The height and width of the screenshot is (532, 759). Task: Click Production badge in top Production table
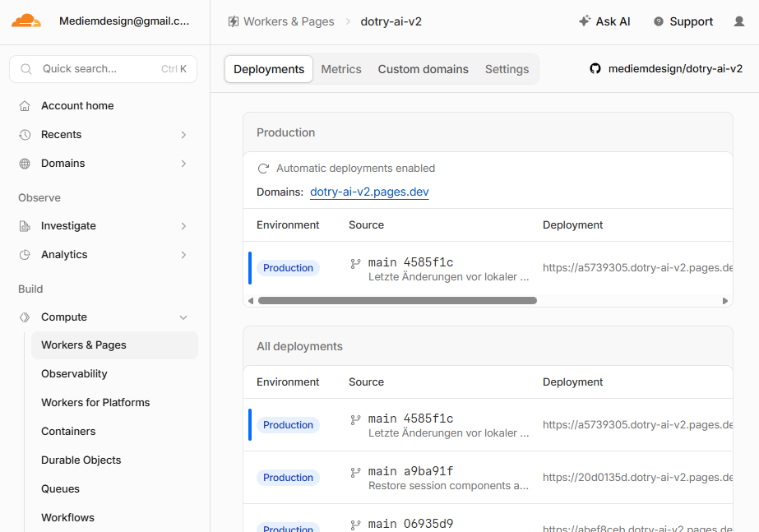(x=288, y=268)
